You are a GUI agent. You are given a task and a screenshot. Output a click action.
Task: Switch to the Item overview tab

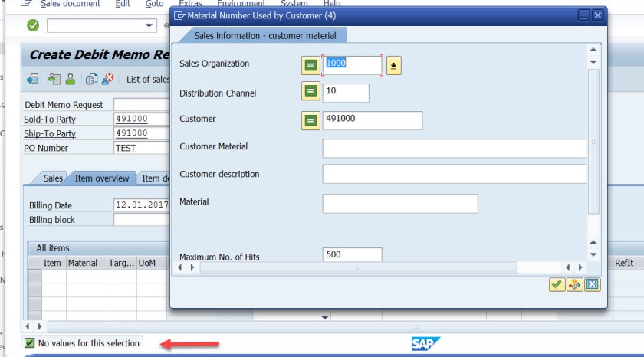(x=102, y=178)
